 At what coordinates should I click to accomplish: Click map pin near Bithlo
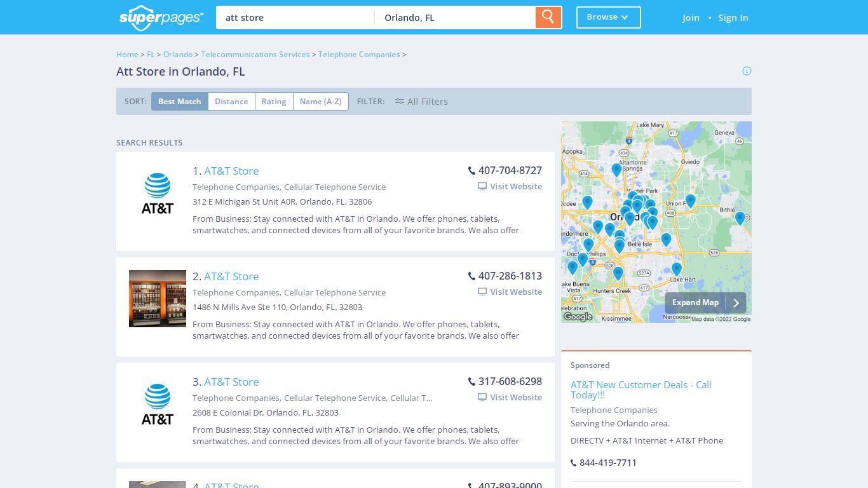click(740, 218)
